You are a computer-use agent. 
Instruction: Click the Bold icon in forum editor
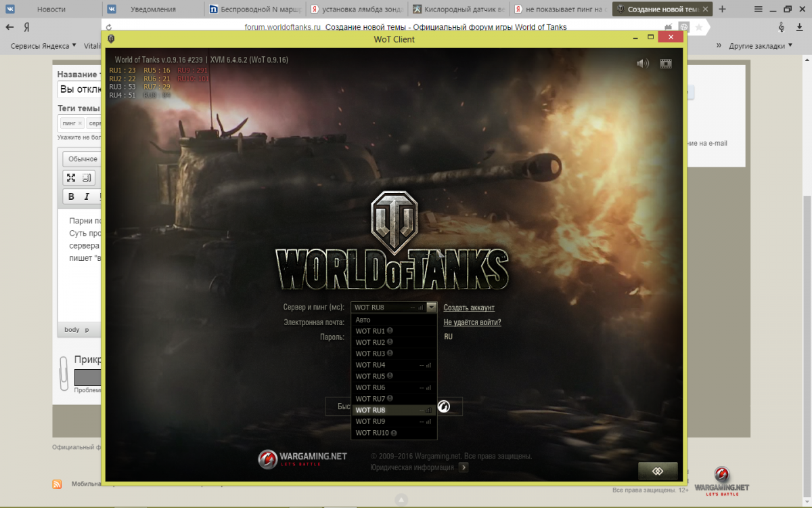tap(71, 196)
